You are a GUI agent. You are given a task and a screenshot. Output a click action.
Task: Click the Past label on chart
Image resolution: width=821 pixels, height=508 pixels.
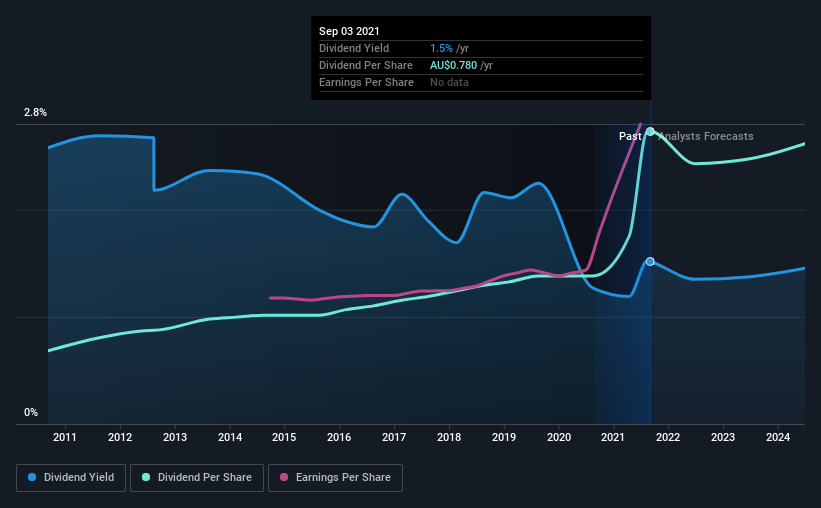tap(630, 136)
